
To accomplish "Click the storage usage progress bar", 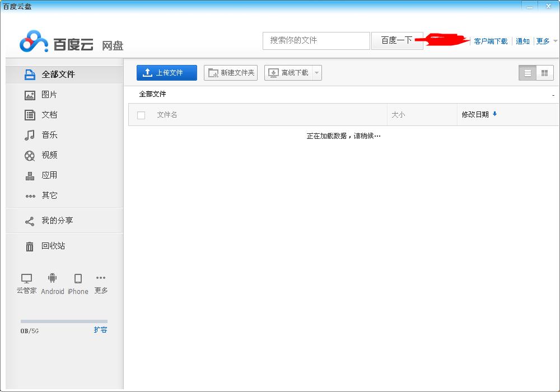I will (x=64, y=321).
